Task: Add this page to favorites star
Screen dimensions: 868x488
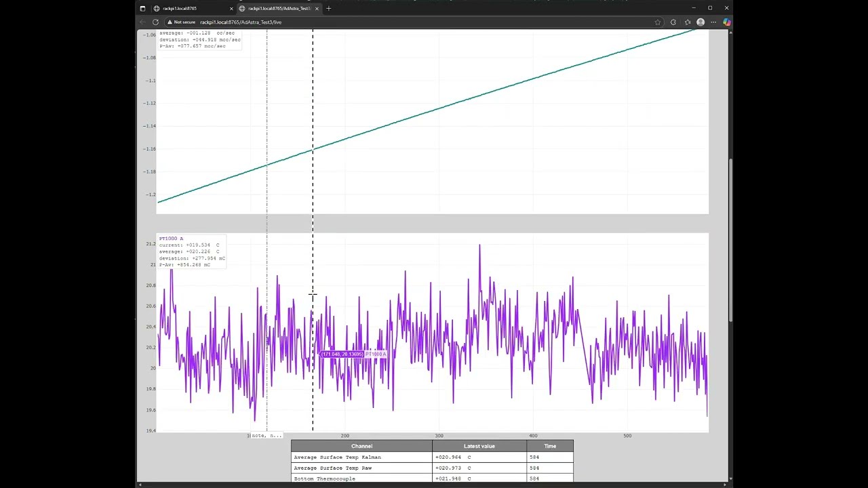Action: (x=658, y=22)
